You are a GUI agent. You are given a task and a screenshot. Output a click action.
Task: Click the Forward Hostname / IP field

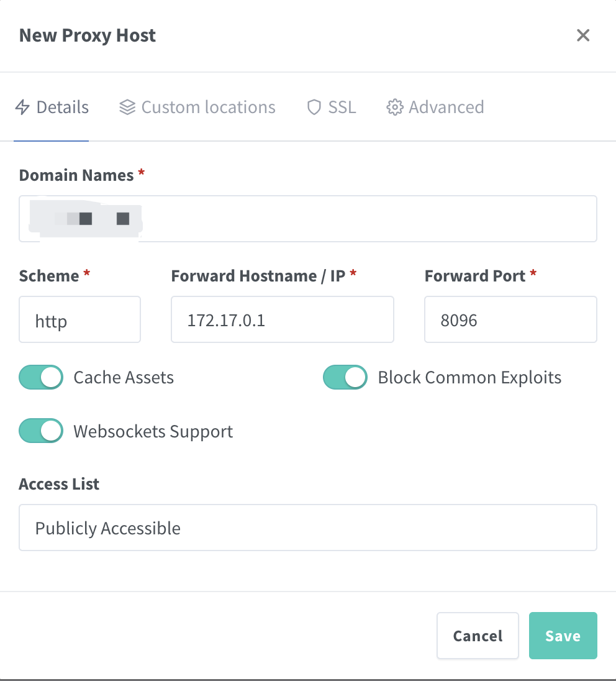tap(282, 319)
